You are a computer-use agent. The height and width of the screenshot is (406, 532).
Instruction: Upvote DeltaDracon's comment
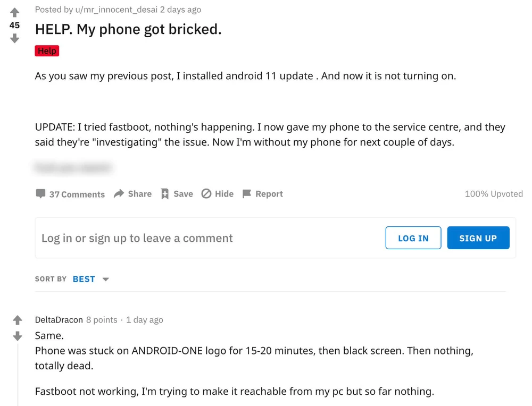(x=18, y=320)
